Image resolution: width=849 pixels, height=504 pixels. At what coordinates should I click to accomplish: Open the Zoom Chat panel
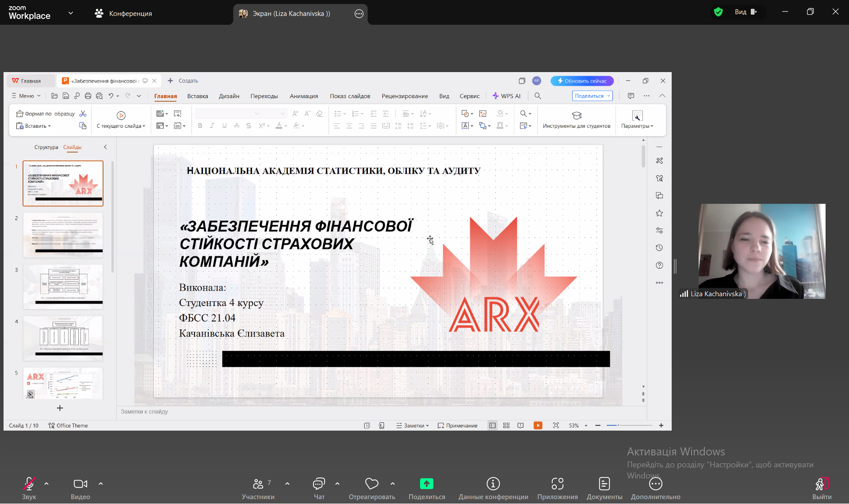(319, 484)
